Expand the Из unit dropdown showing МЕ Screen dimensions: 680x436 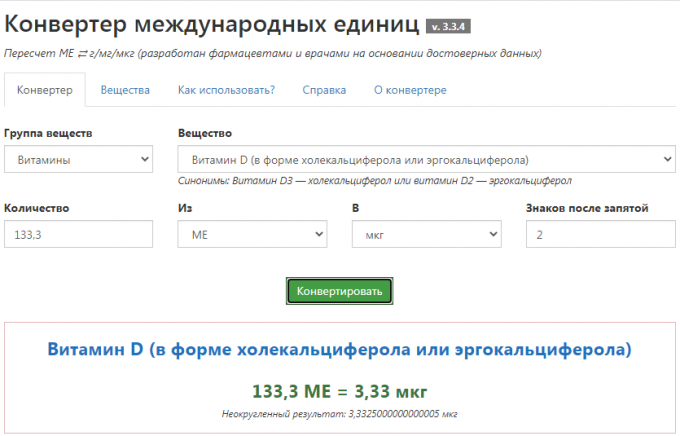[x=252, y=234]
